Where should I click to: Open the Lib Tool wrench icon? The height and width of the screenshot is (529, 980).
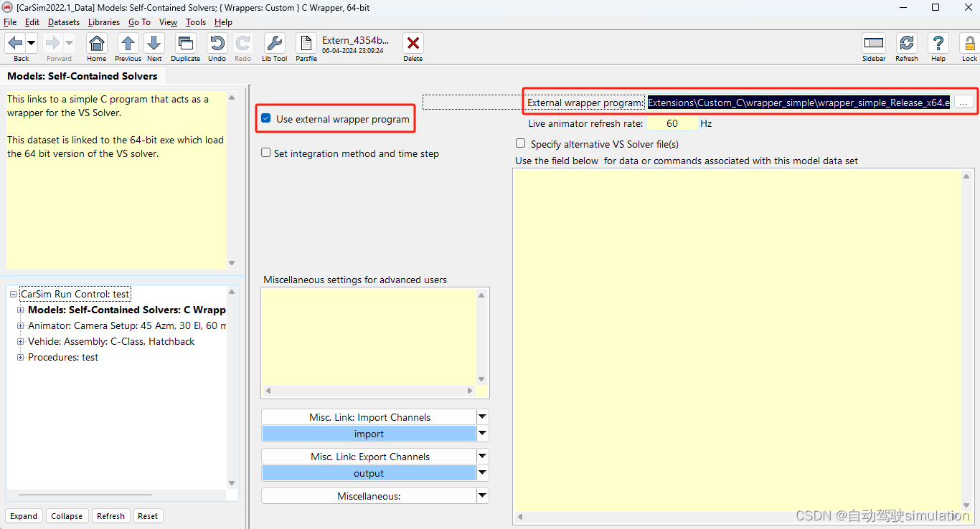pyautogui.click(x=274, y=43)
